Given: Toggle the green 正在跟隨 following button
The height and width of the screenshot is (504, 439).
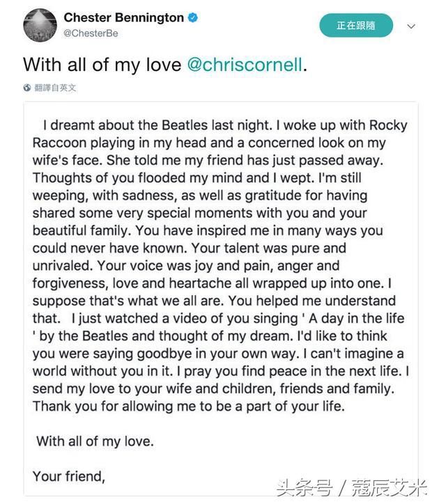Looking at the screenshot, I should point(355,26).
